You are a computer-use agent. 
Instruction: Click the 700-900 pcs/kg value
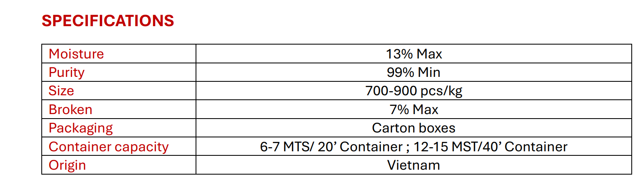414,91
